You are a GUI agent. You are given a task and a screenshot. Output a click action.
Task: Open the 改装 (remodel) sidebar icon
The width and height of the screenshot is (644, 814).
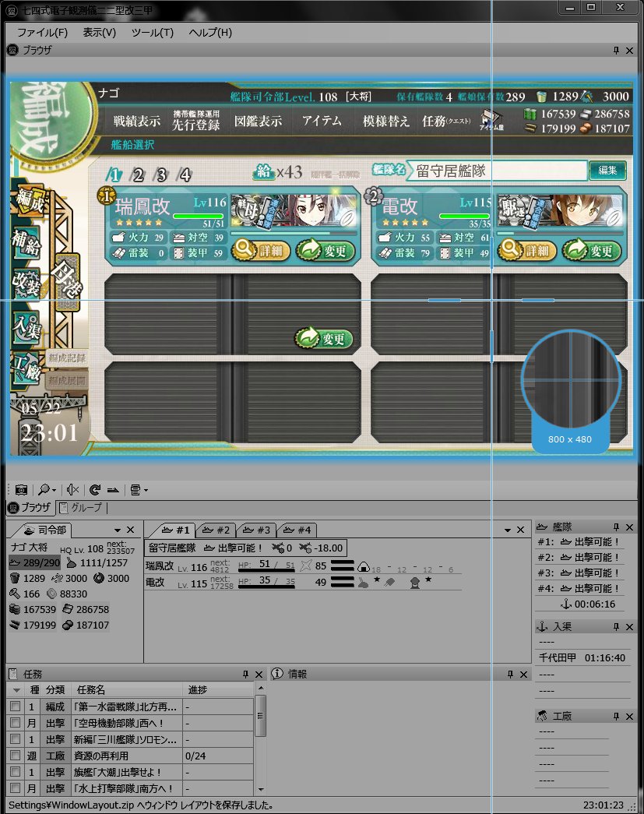click(x=26, y=284)
